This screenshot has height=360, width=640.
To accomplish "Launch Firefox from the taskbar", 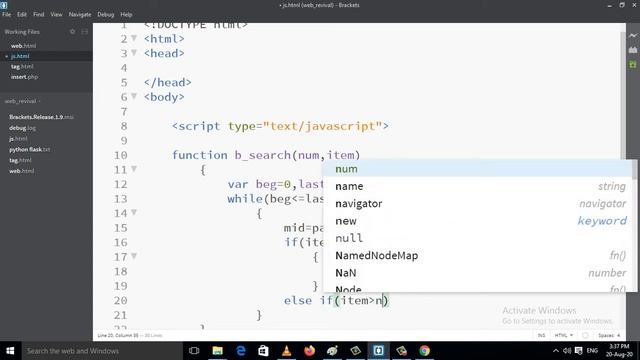I will click(309, 351).
